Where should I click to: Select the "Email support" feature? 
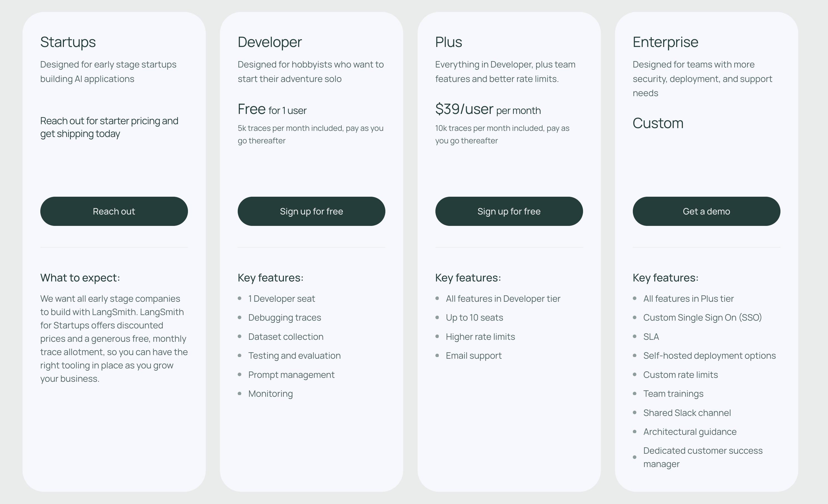click(474, 356)
